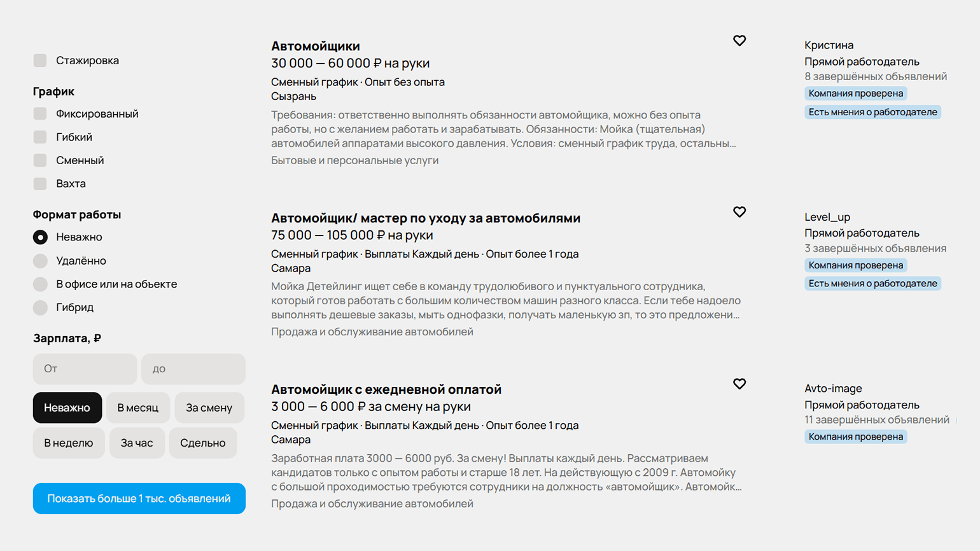980x551 pixels.
Task: Enable the Стажировка checkbox
Action: click(40, 60)
